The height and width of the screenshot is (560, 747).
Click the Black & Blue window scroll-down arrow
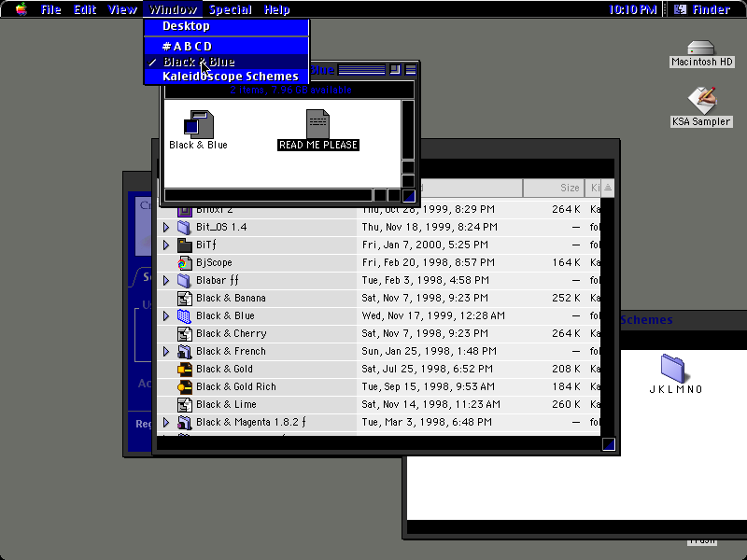(408, 181)
